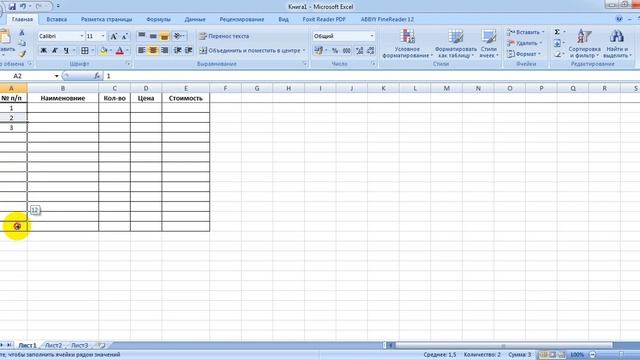Toggle bold Ж formatting
The image size is (640, 360).
(43, 51)
